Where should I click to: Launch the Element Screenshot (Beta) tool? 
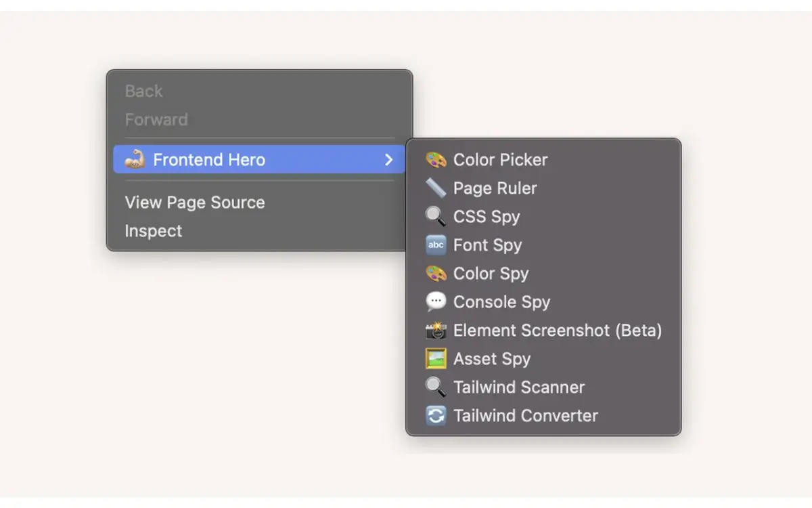pyautogui.click(x=558, y=331)
